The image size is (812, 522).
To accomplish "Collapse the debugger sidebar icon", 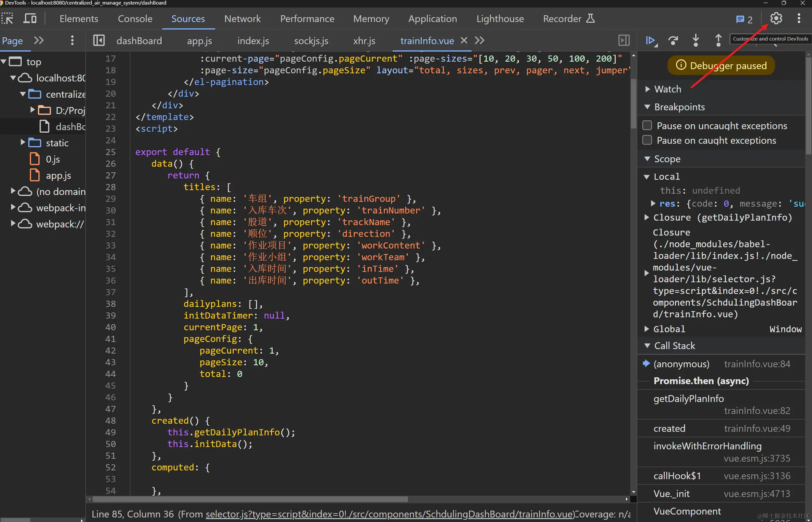I will [x=624, y=41].
